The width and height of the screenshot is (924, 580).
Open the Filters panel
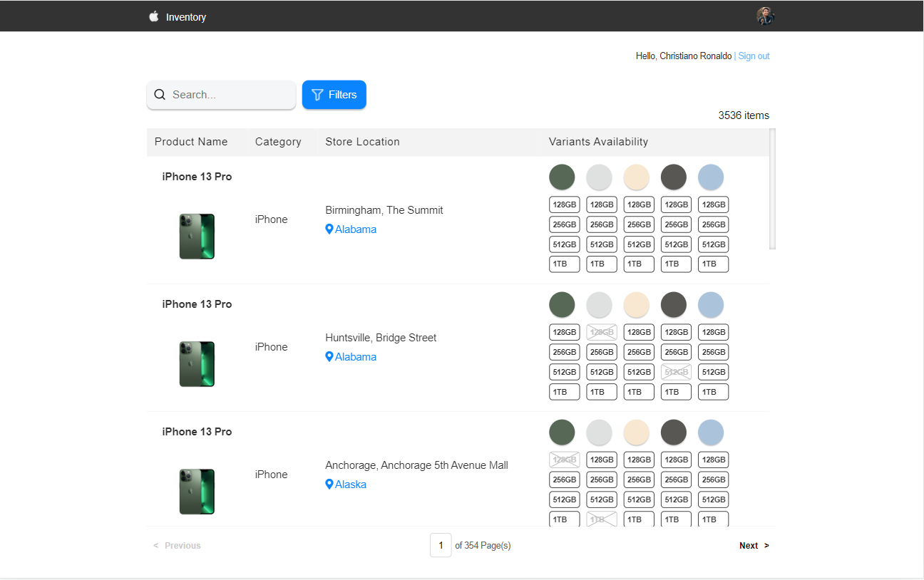click(334, 95)
